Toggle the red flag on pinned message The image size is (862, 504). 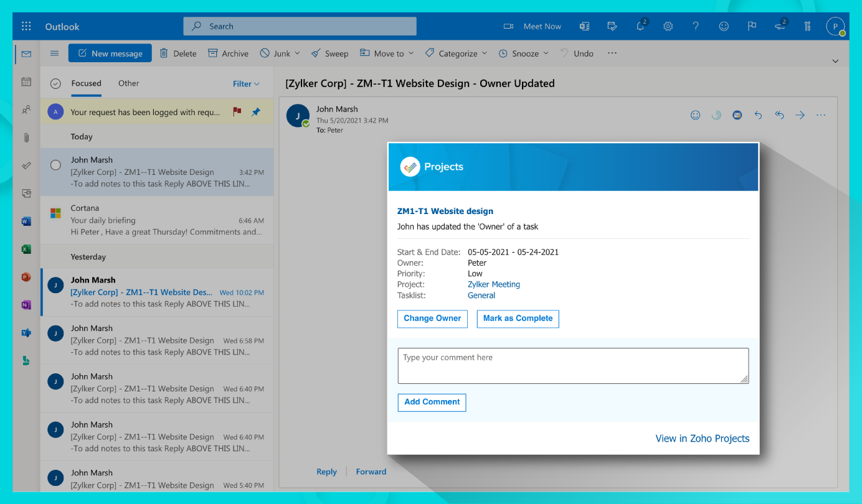[237, 112]
